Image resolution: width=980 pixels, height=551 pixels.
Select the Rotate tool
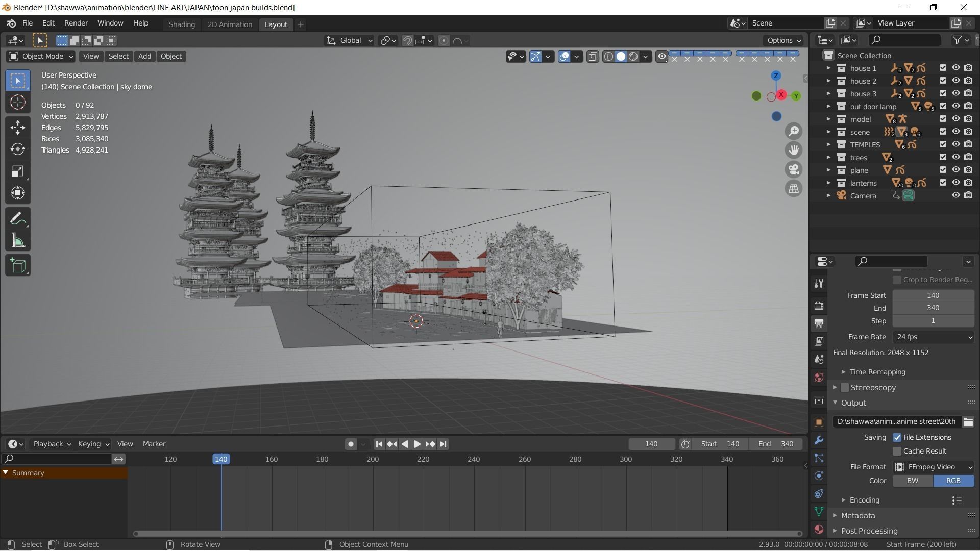[18, 149]
